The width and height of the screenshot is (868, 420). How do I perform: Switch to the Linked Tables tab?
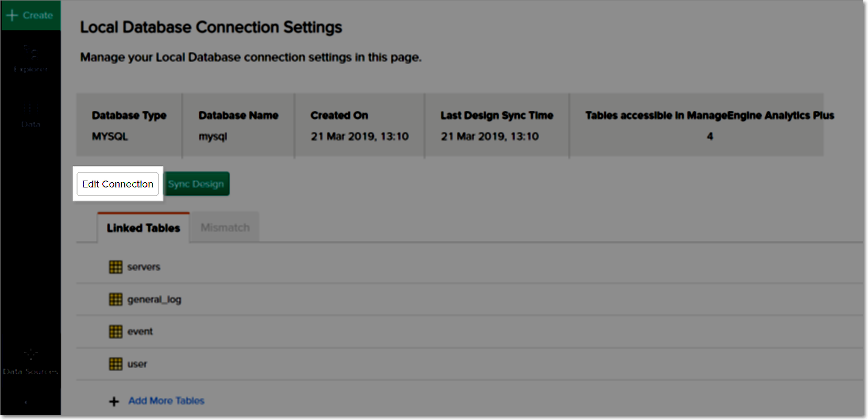(x=143, y=228)
